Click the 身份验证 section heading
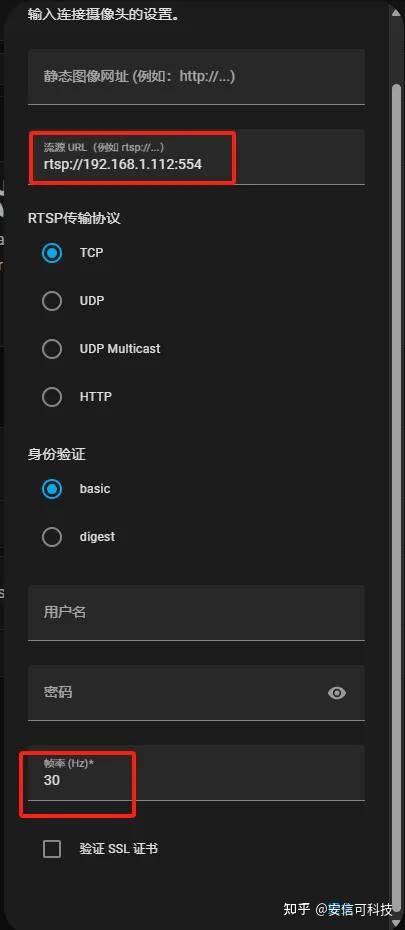This screenshot has height=930, width=405. click(57, 455)
